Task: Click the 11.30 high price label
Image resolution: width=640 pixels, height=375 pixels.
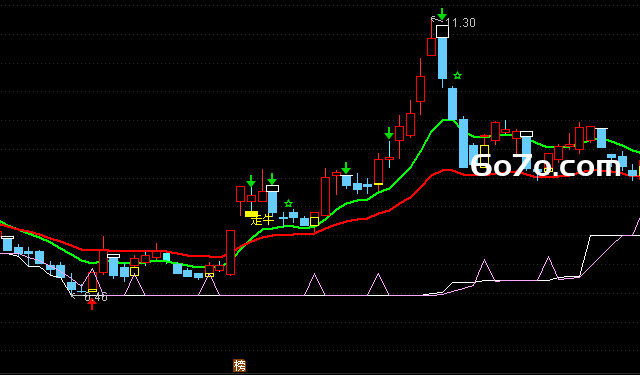Action: pyautogui.click(x=461, y=23)
